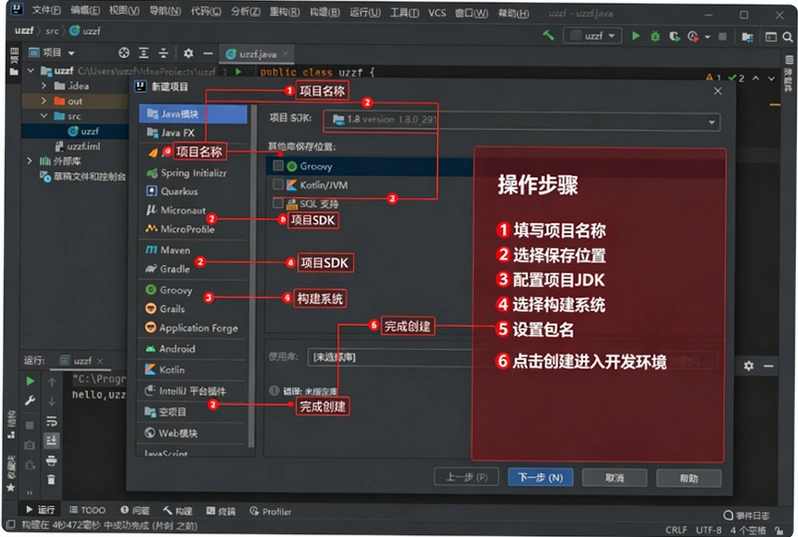This screenshot has width=798, height=537.
Task: Open the run panel gear settings
Action: [748, 365]
